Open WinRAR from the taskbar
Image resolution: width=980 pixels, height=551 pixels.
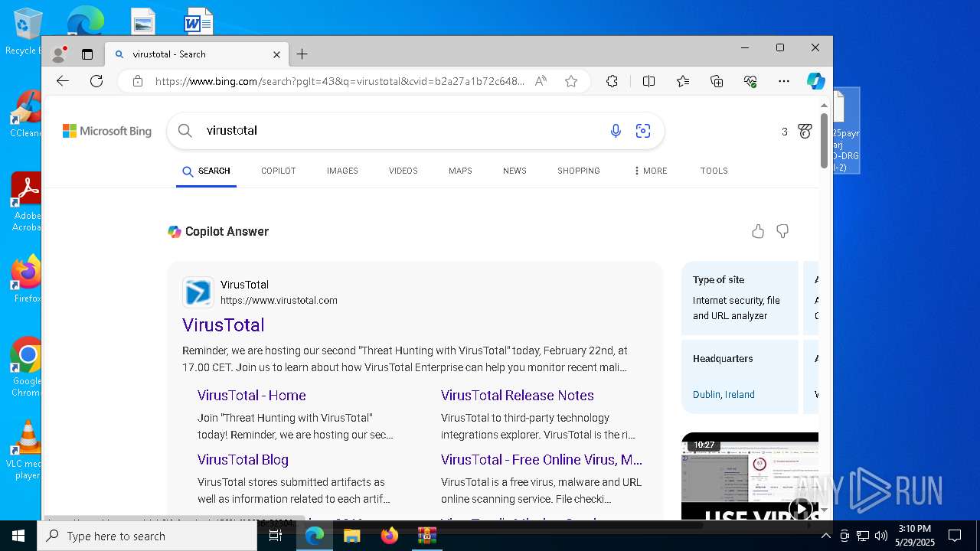(426, 536)
